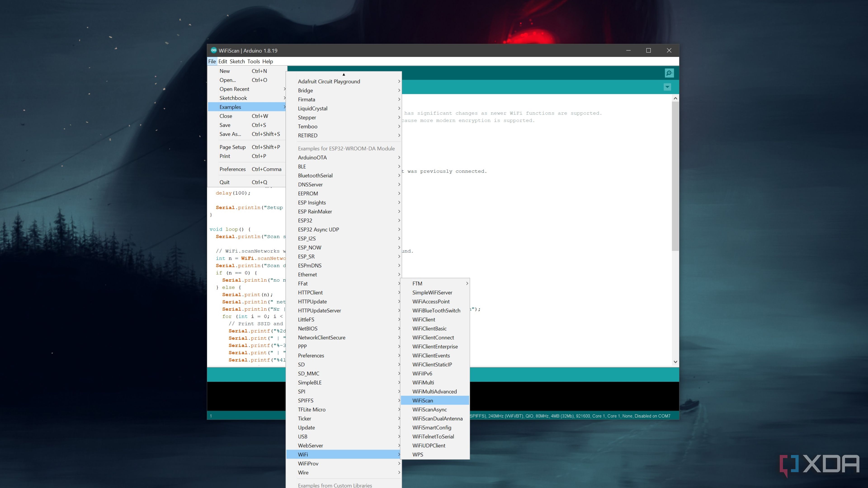Open the Tools menu
The width and height of the screenshot is (868, 488).
tap(253, 61)
